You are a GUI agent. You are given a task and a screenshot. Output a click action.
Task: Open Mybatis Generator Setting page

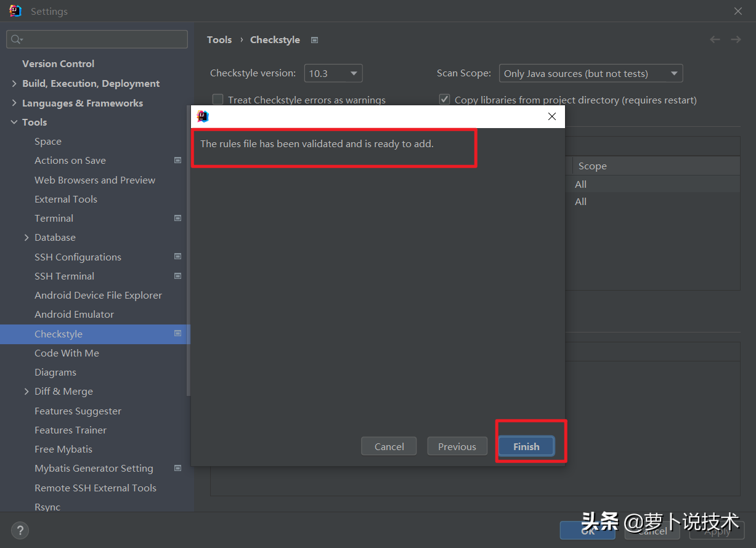click(94, 469)
